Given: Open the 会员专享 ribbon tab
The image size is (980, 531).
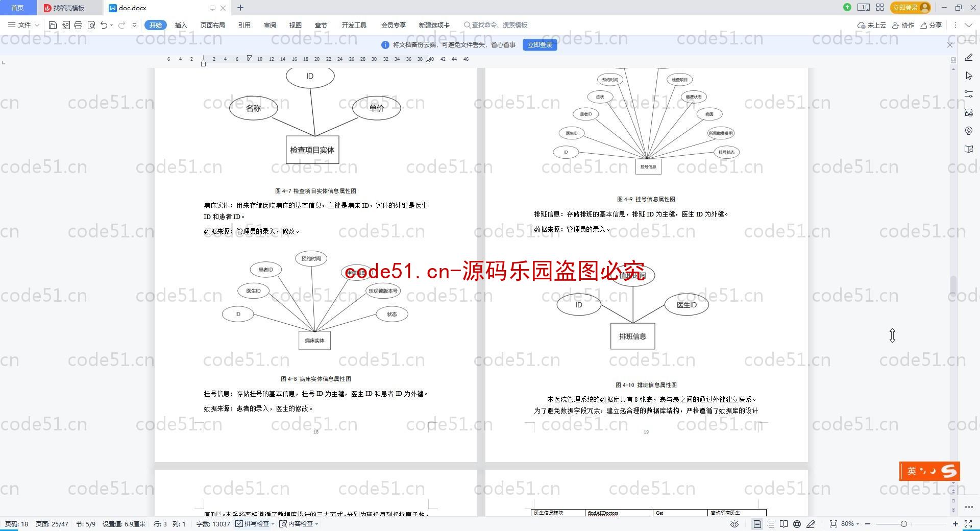Looking at the screenshot, I should (x=394, y=25).
